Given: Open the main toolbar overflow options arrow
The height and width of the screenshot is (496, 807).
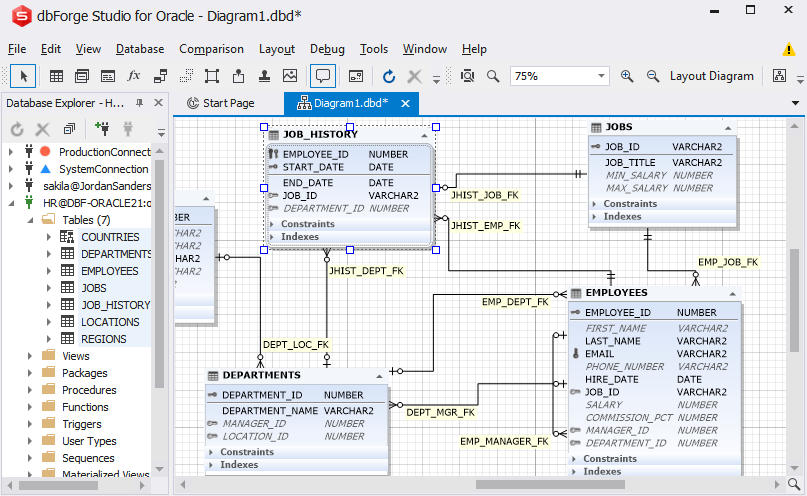Looking at the screenshot, I should tap(436, 80).
